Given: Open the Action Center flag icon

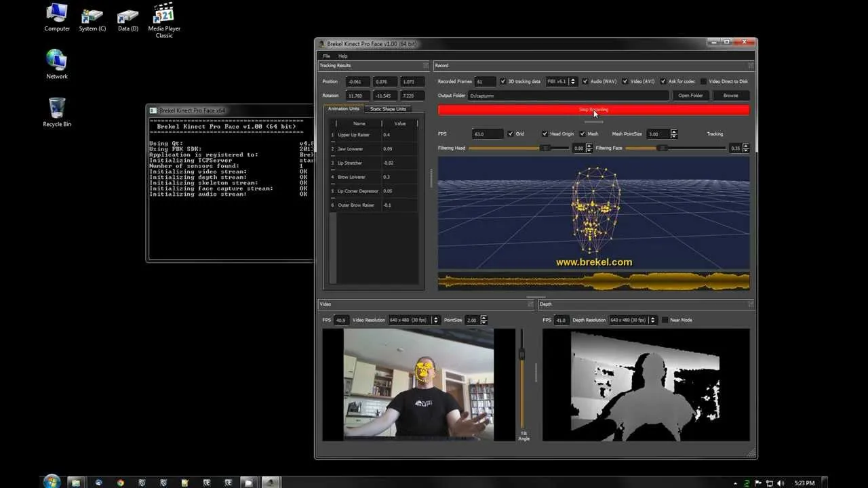Looking at the screenshot, I should (x=758, y=483).
